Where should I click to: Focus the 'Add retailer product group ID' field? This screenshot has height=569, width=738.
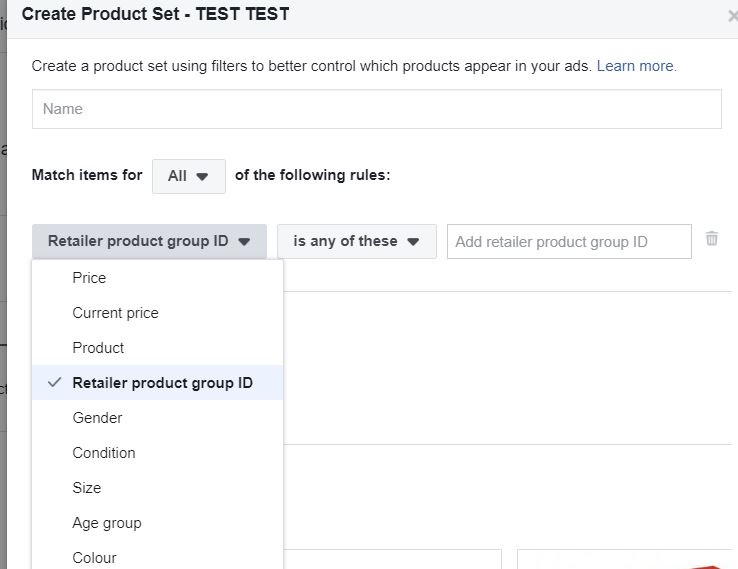pos(568,241)
